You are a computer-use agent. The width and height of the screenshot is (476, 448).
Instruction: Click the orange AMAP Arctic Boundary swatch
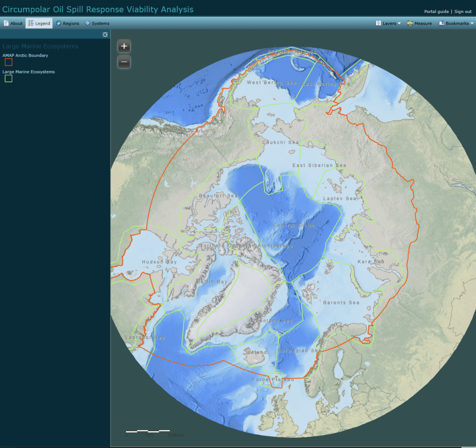click(x=8, y=62)
